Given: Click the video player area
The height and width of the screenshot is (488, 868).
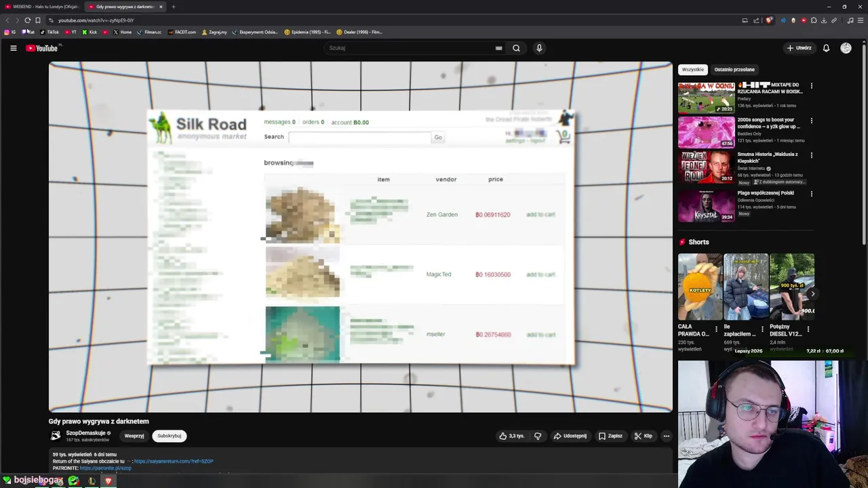Looking at the screenshot, I should point(361,237).
